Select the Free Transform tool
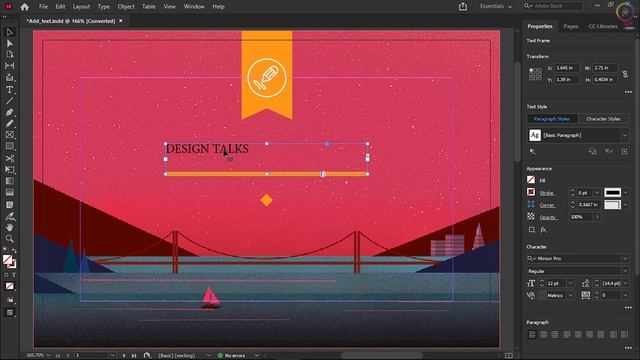 point(10,169)
